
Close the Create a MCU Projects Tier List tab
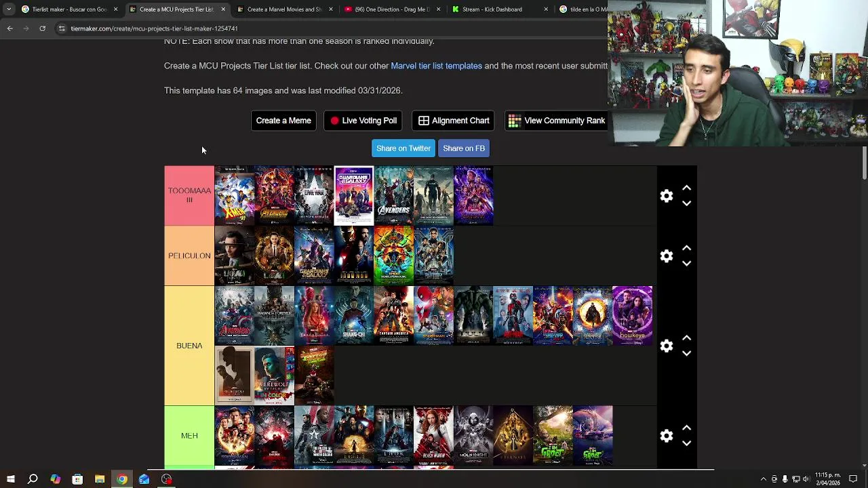coord(223,9)
